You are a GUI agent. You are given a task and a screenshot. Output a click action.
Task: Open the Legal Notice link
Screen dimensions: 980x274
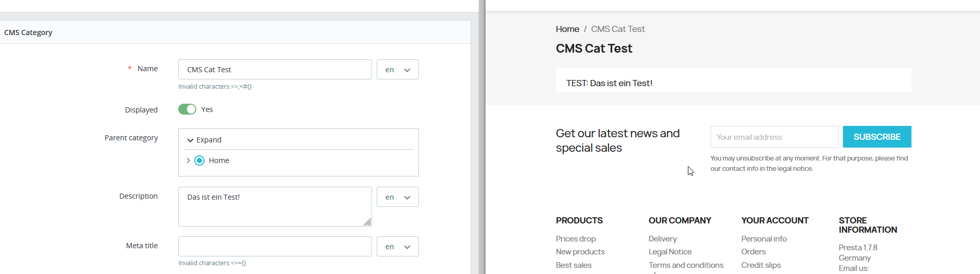[x=670, y=252]
